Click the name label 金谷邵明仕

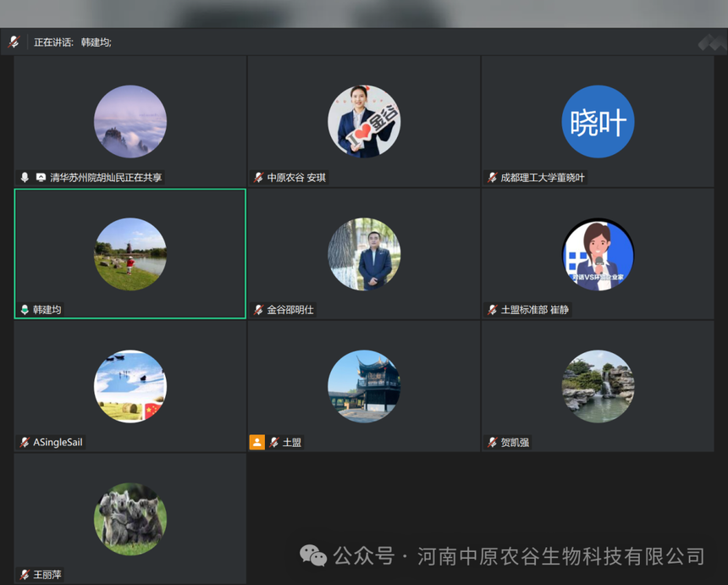point(290,310)
